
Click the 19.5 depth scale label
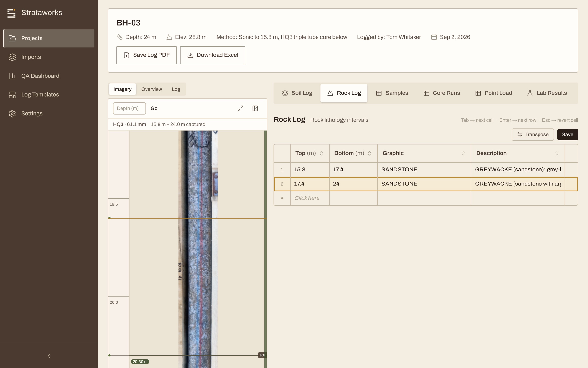[114, 204]
